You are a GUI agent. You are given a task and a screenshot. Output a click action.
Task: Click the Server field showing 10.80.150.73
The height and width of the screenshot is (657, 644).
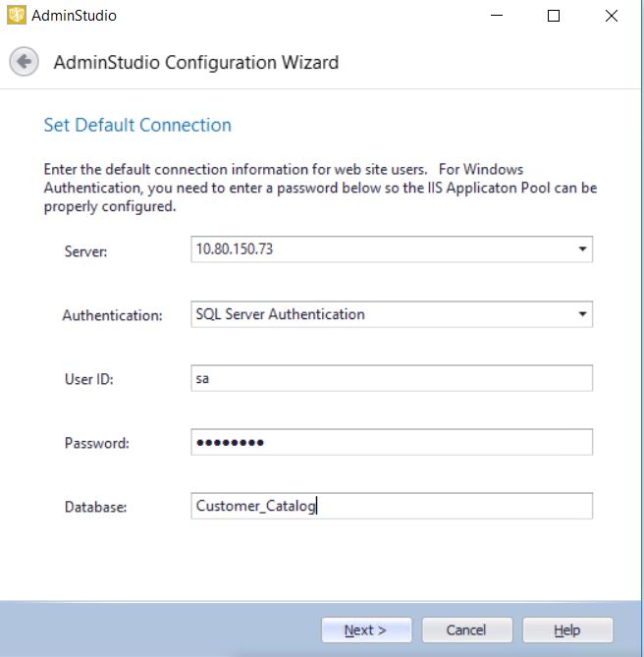point(392,249)
